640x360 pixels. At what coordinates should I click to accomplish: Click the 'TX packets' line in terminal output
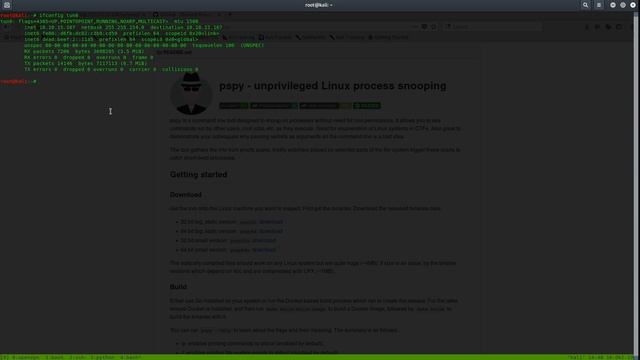coord(85,63)
